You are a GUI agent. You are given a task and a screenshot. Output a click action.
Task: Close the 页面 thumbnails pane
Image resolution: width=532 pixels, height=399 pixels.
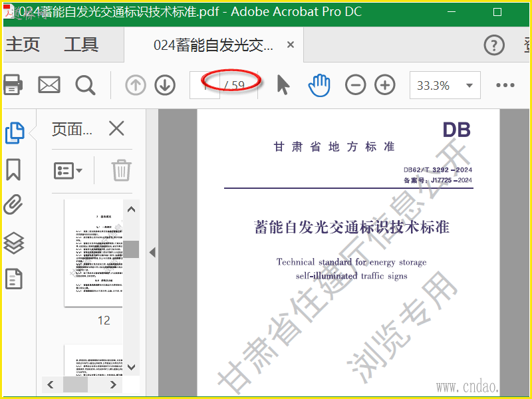tap(116, 128)
